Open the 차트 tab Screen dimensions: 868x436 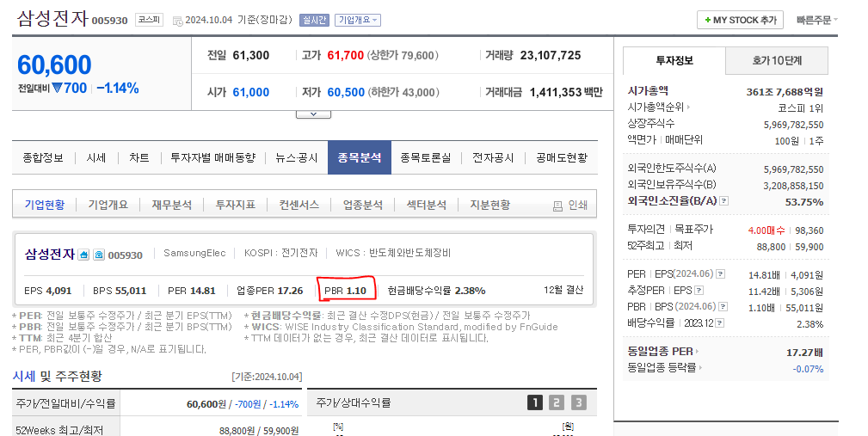(x=139, y=157)
